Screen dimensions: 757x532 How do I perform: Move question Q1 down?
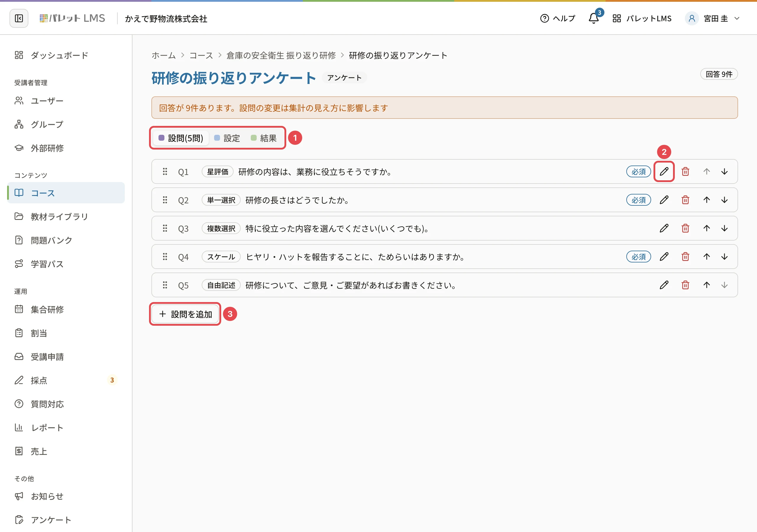(x=724, y=171)
